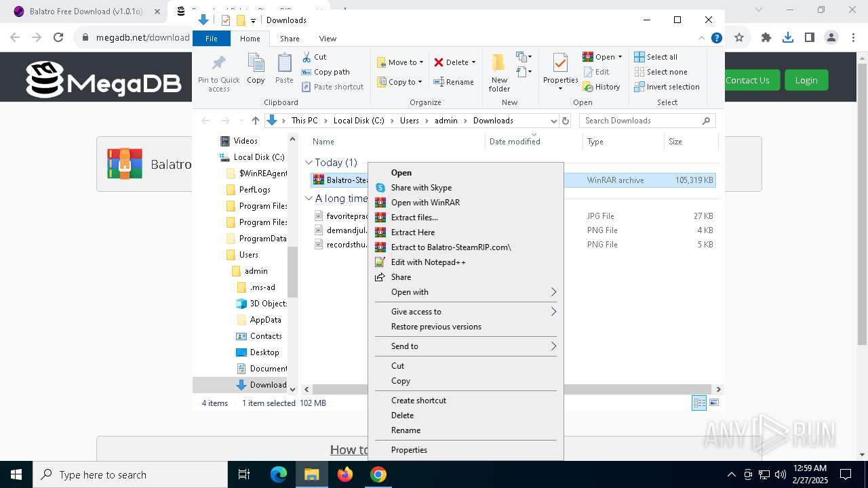Viewport: 868px width, 488px height.
Task: Sort files by Date modified column
Action: [534, 142]
